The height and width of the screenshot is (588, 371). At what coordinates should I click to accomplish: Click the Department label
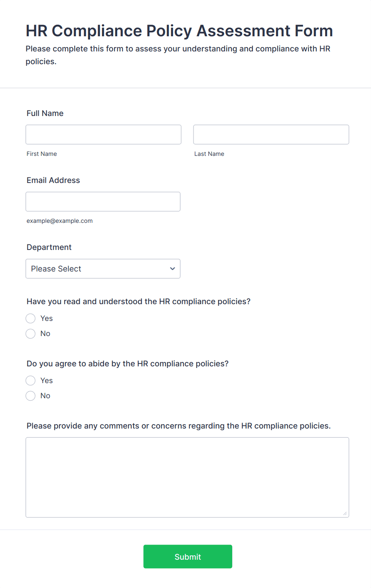tap(49, 247)
